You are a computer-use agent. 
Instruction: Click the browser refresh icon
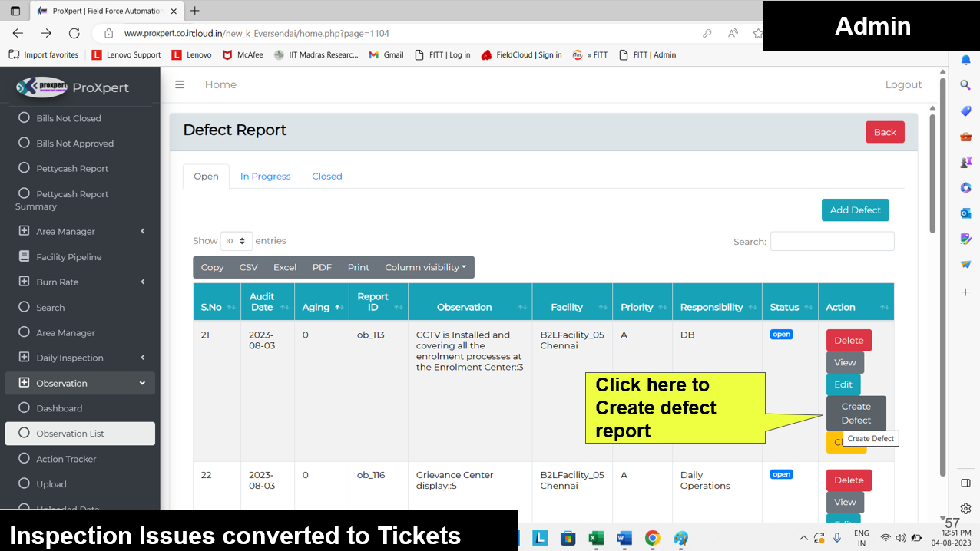pyautogui.click(x=74, y=33)
